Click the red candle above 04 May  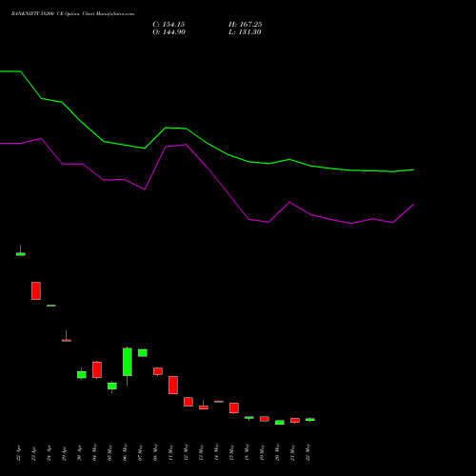coord(97,369)
